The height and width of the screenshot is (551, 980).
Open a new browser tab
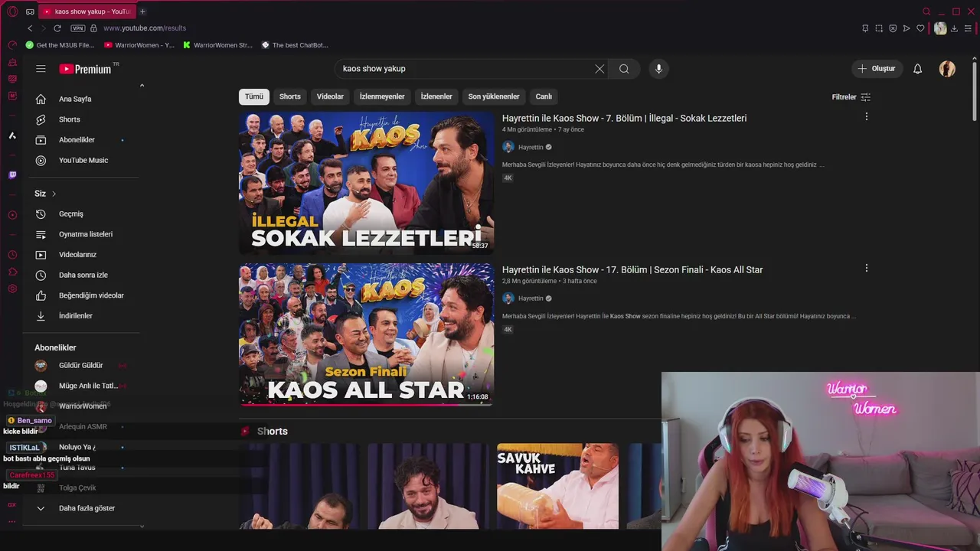tap(142, 11)
